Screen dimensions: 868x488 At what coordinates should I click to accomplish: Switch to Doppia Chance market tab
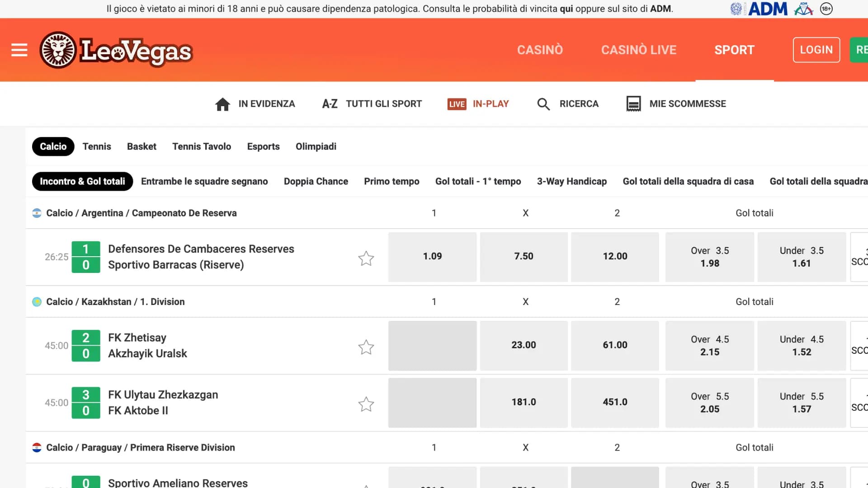pyautogui.click(x=316, y=181)
